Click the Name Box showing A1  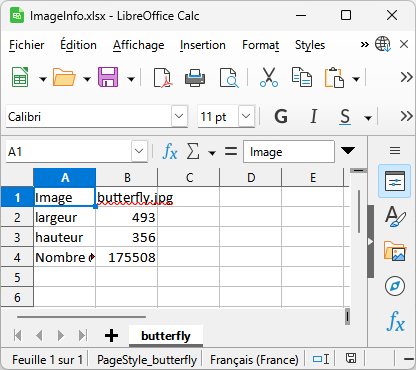pos(69,152)
